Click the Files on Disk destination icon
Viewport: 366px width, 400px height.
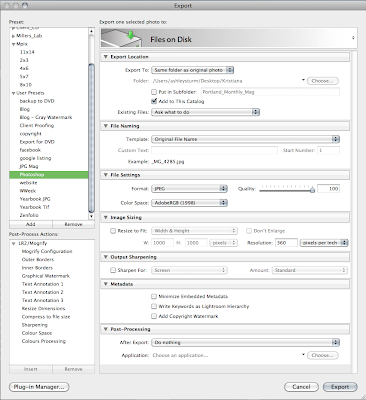(122, 39)
